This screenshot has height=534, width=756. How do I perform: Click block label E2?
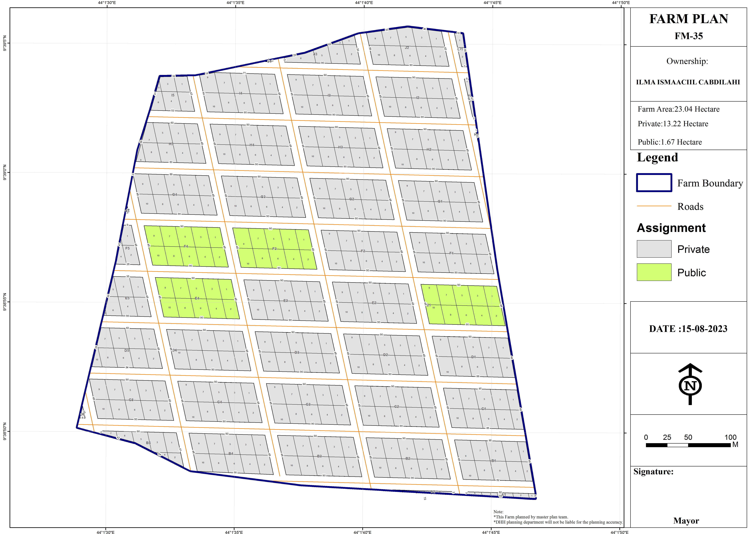374,303
